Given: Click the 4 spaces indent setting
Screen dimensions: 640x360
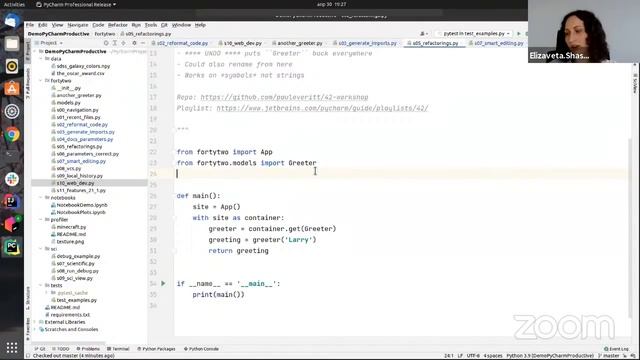Looking at the screenshot, I should (x=493, y=356).
